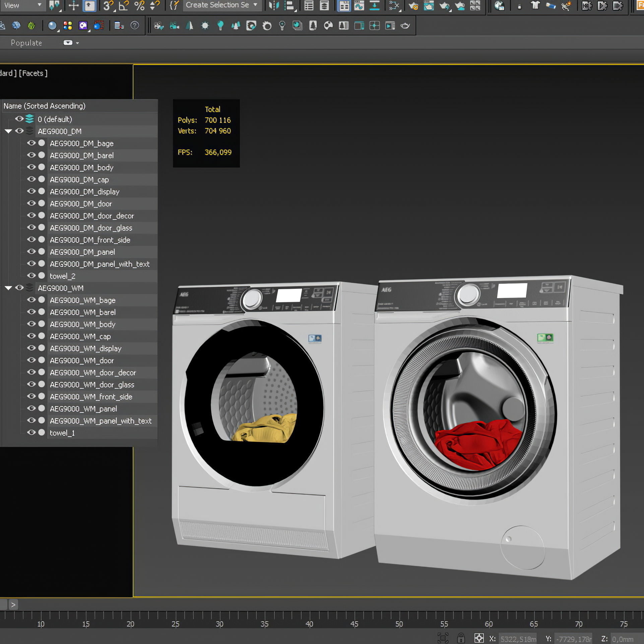
Task: Click the X coordinate input field
Action: 518,639
